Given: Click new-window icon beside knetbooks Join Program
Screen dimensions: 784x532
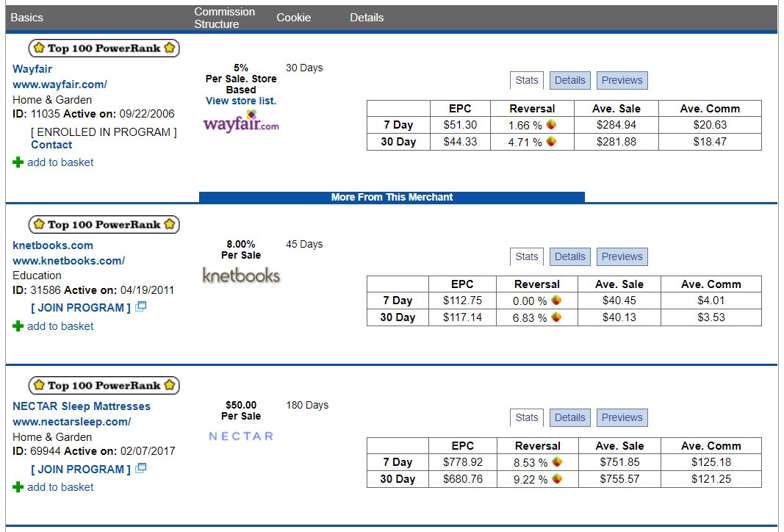Looking at the screenshot, I should point(141,307).
